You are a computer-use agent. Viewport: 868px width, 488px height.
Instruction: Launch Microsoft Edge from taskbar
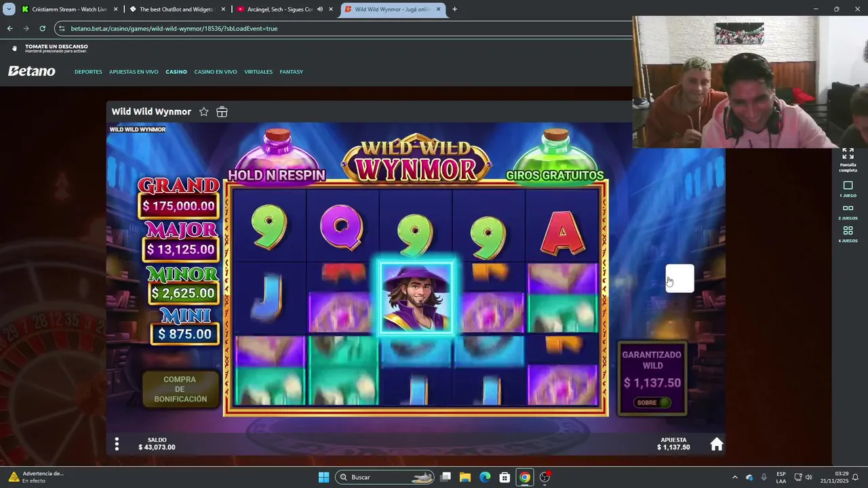(x=485, y=477)
